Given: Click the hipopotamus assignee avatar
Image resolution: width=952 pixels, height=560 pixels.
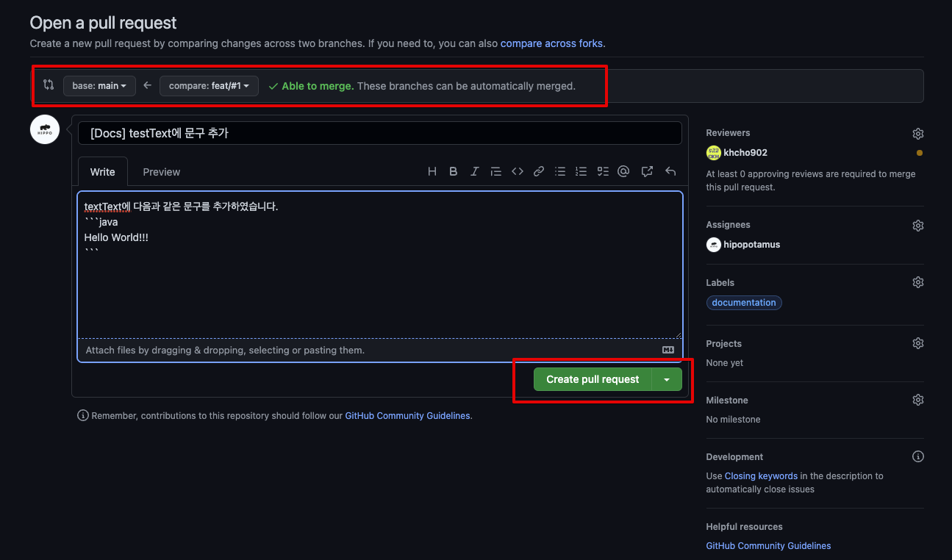Looking at the screenshot, I should pyautogui.click(x=713, y=245).
